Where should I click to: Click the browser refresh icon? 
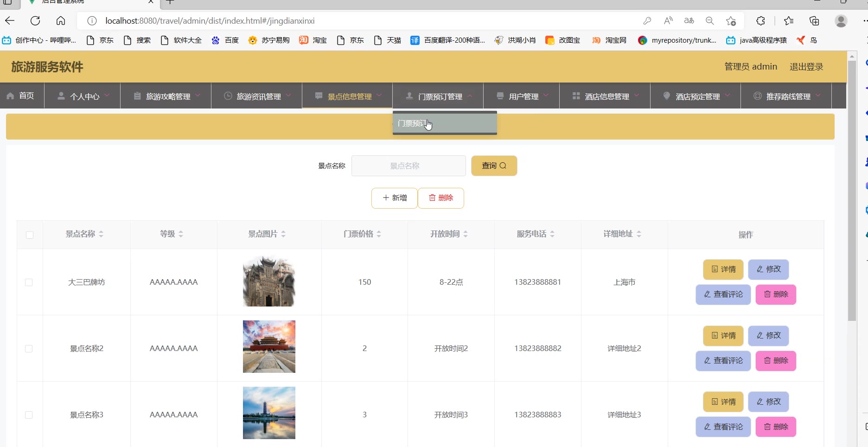(35, 21)
